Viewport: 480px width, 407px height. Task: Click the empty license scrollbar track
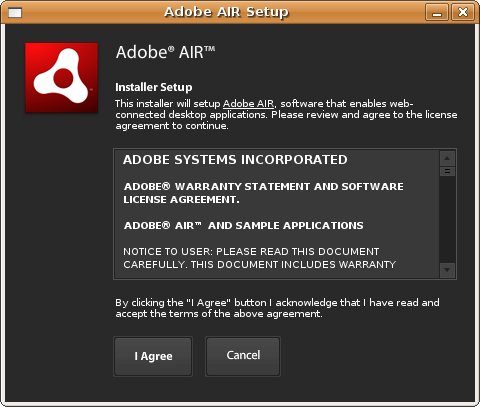(x=447, y=219)
